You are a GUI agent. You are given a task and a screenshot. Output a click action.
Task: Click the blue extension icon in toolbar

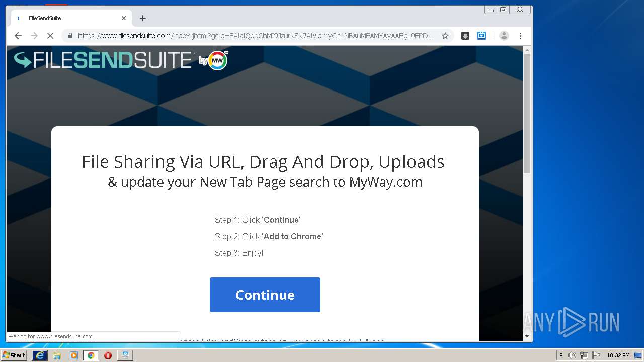[481, 36]
